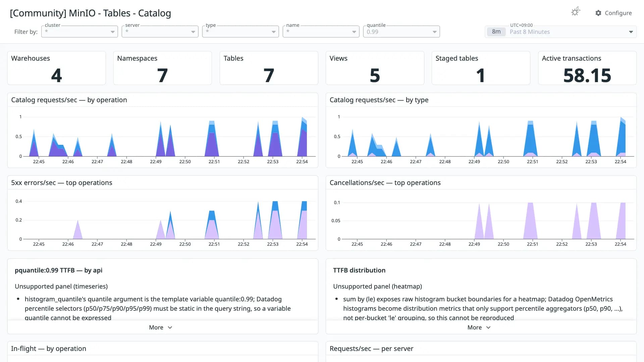Image resolution: width=644 pixels, height=362 pixels.
Task: Open the Configure settings link
Action: pyautogui.click(x=613, y=13)
